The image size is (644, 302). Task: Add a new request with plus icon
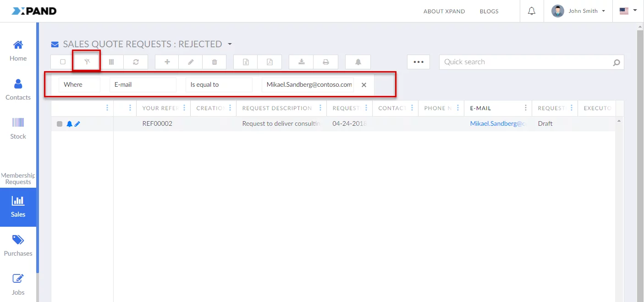click(x=167, y=62)
